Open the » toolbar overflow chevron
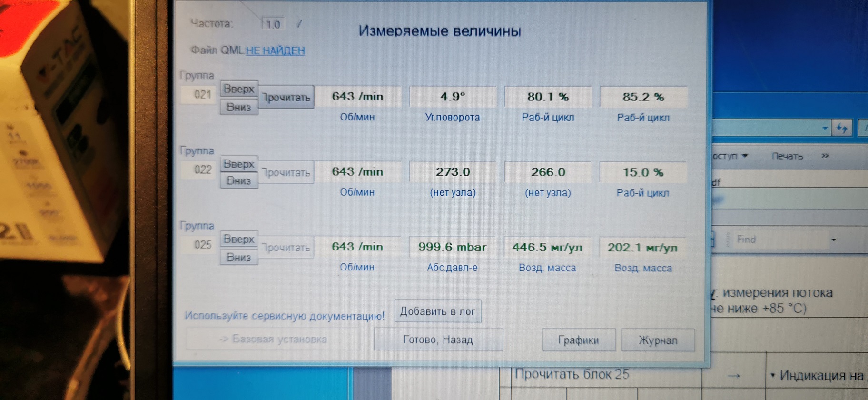 825,156
